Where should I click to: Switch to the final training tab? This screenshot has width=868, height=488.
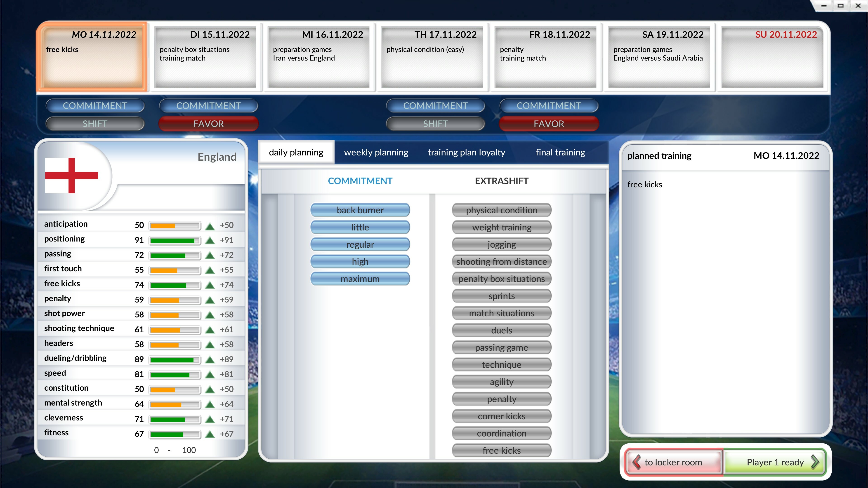click(x=560, y=152)
